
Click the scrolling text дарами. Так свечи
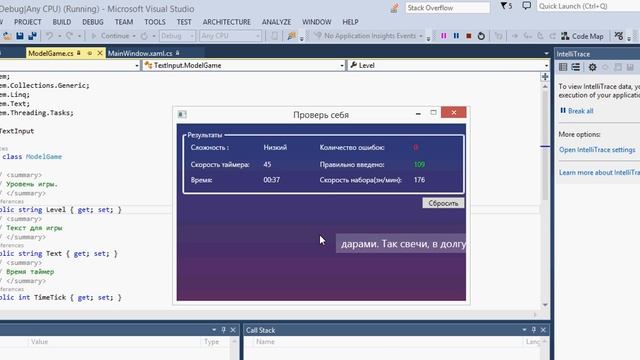tap(401, 244)
